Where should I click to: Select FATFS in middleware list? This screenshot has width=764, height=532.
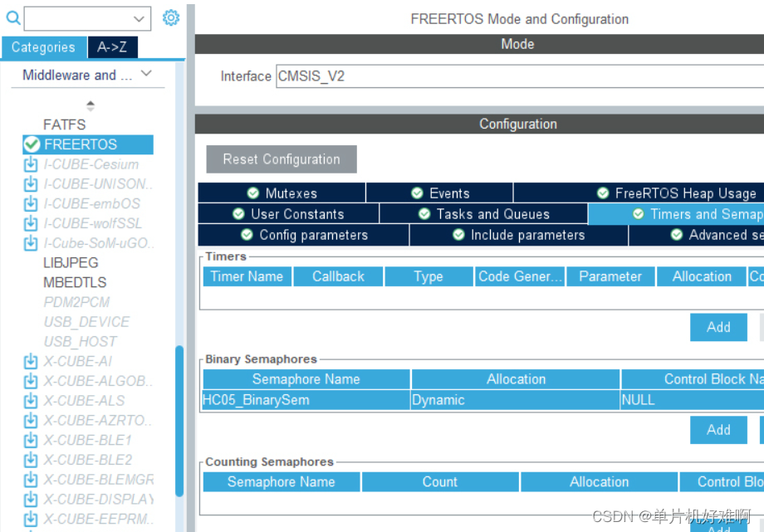pos(64,124)
